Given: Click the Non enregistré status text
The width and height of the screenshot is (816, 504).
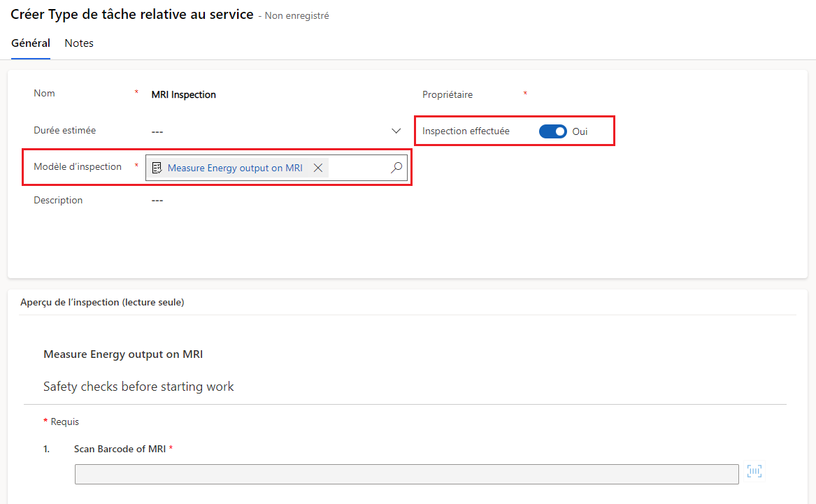Looking at the screenshot, I should [x=296, y=15].
